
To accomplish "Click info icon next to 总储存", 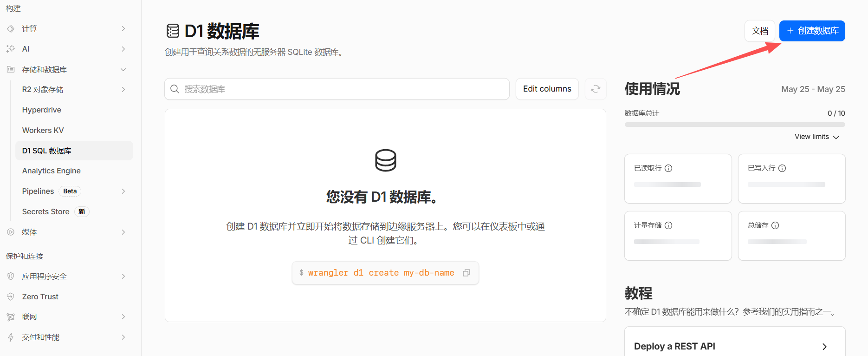I will 775,225.
